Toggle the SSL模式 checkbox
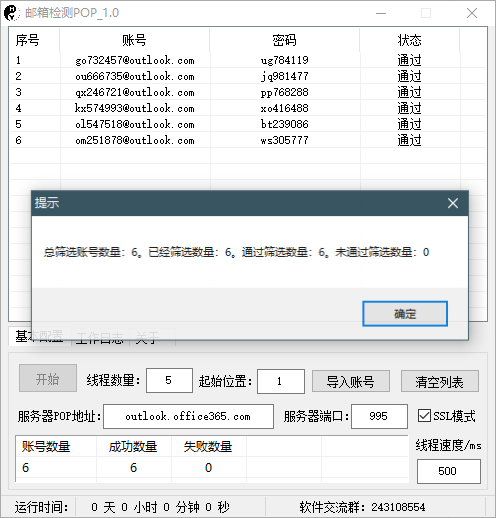Screen dimensions: 496x518 tap(424, 416)
